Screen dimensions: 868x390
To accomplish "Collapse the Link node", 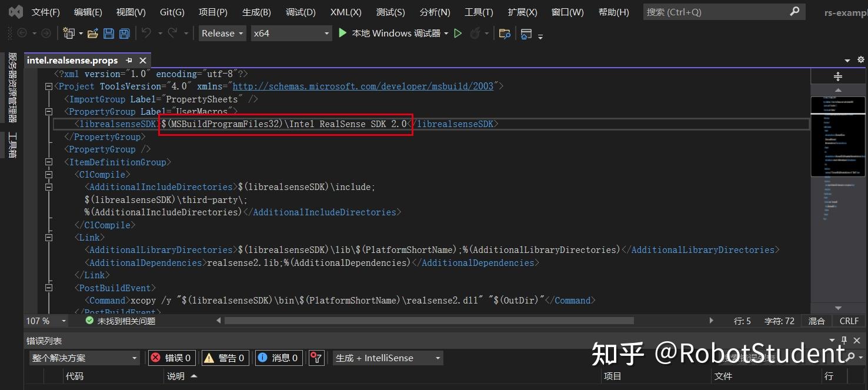I will click(49, 238).
